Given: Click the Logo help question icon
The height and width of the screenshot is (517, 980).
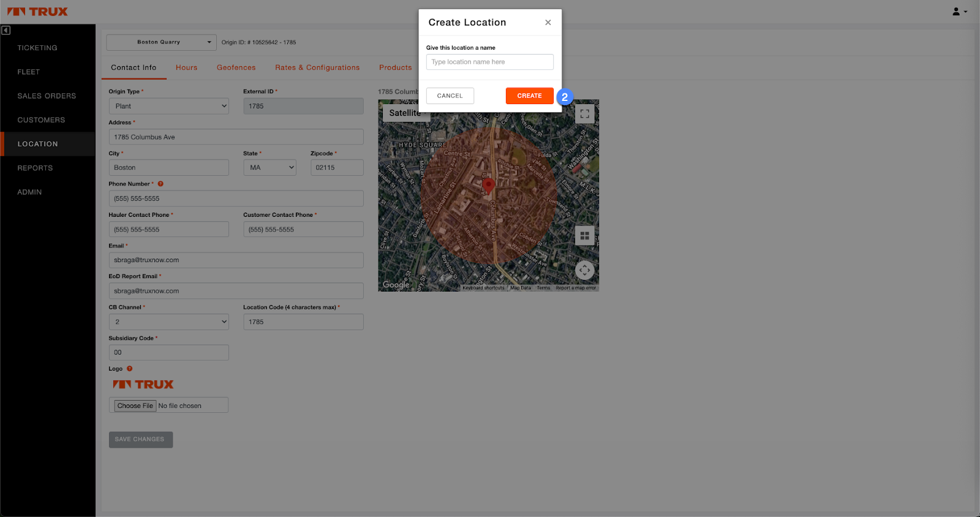Looking at the screenshot, I should (x=129, y=369).
